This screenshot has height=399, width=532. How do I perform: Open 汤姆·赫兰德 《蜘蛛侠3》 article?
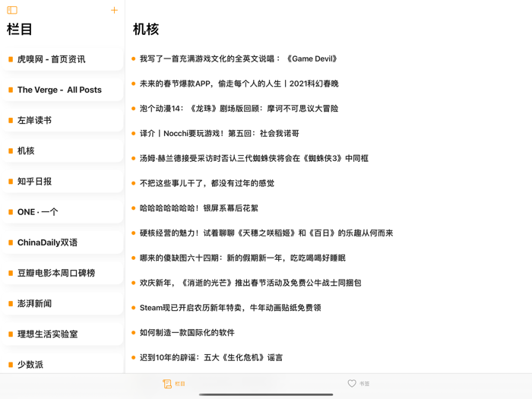point(250,158)
